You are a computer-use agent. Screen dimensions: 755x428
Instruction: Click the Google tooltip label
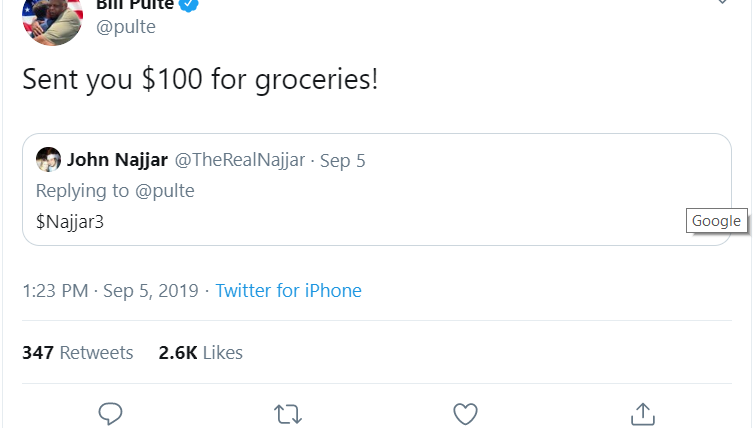(x=716, y=221)
